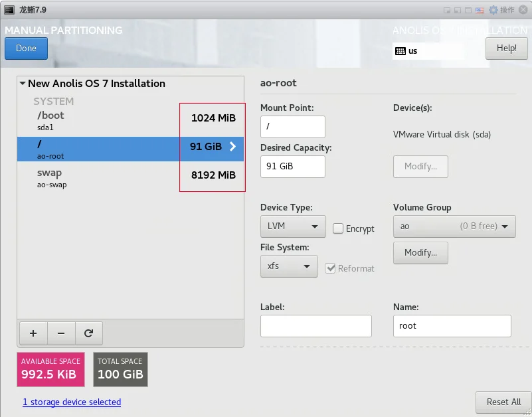Click the flag icon in title bar

click(480, 10)
